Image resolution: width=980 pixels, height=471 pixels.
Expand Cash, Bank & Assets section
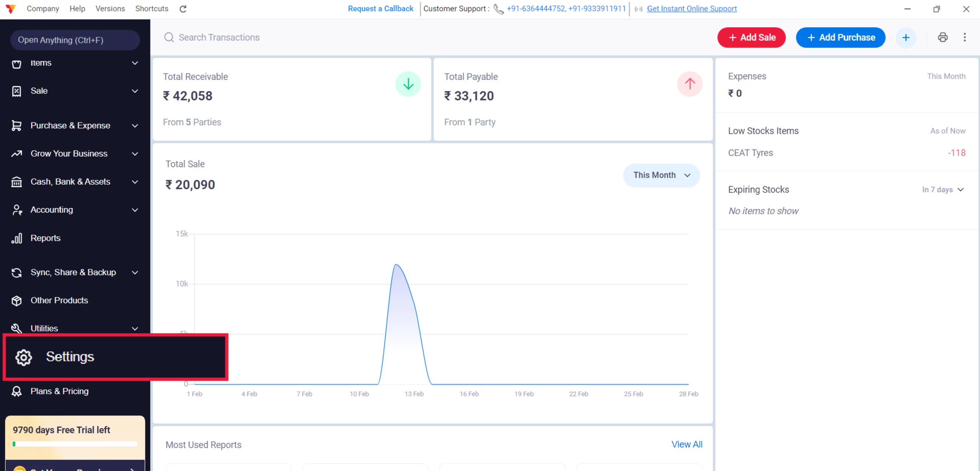tap(135, 182)
